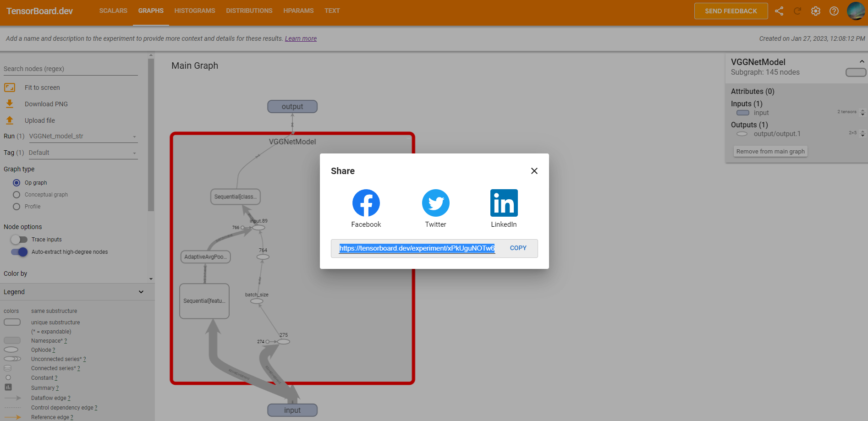
Task: Enable the Trace inputs toggle
Action: pyautogui.click(x=19, y=240)
